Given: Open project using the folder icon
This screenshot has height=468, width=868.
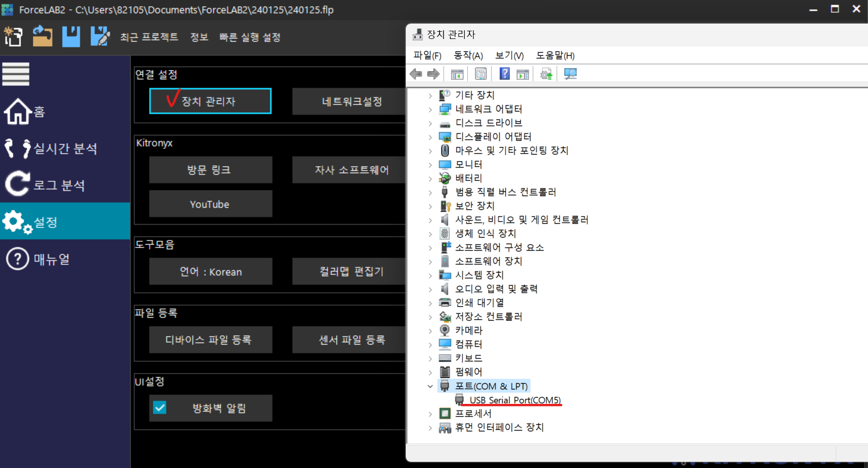Looking at the screenshot, I should coord(43,37).
